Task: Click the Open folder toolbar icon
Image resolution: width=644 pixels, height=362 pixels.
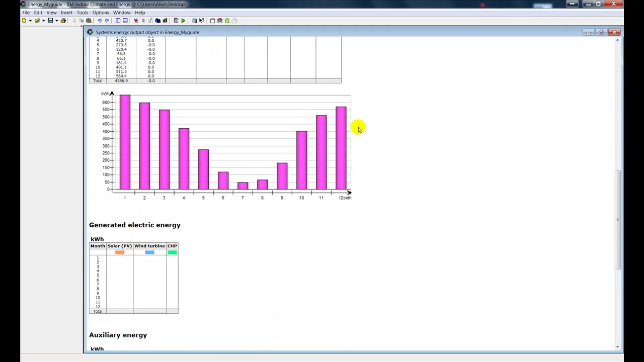Action: tap(37, 21)
